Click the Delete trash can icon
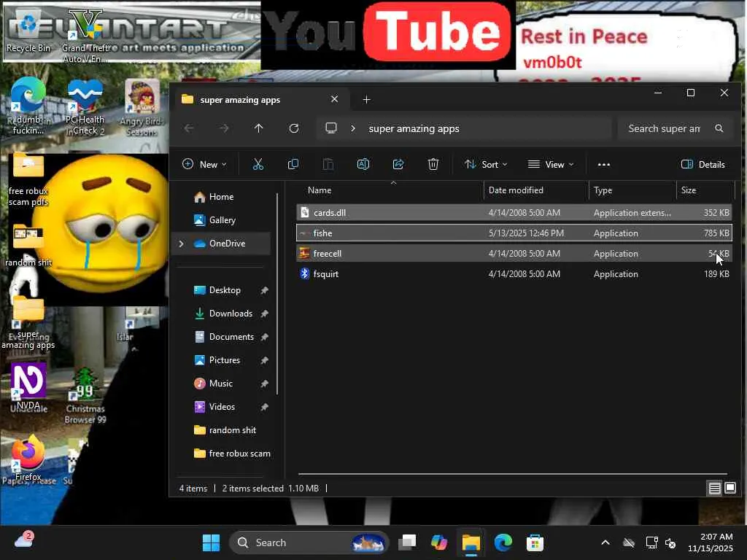 pos(433,164)
